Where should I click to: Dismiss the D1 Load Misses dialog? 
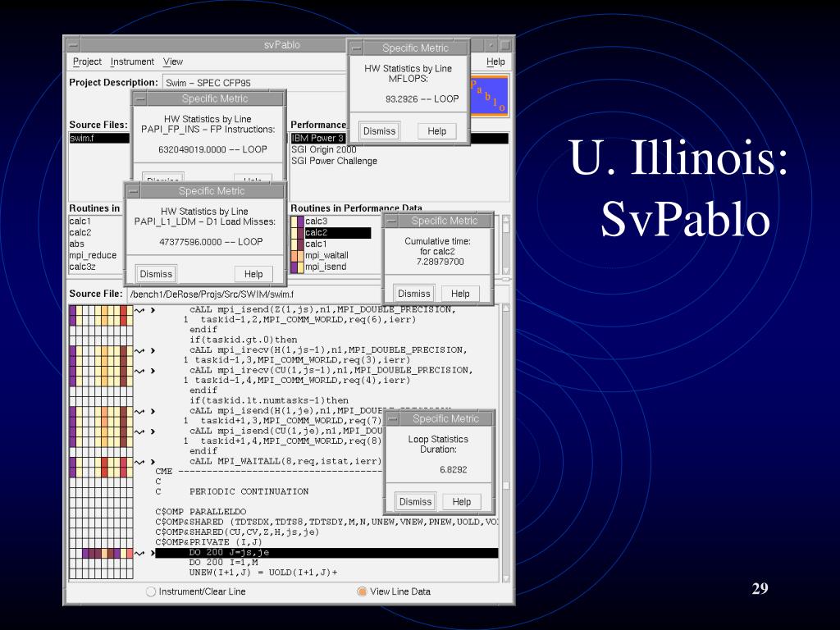[156, 274]
